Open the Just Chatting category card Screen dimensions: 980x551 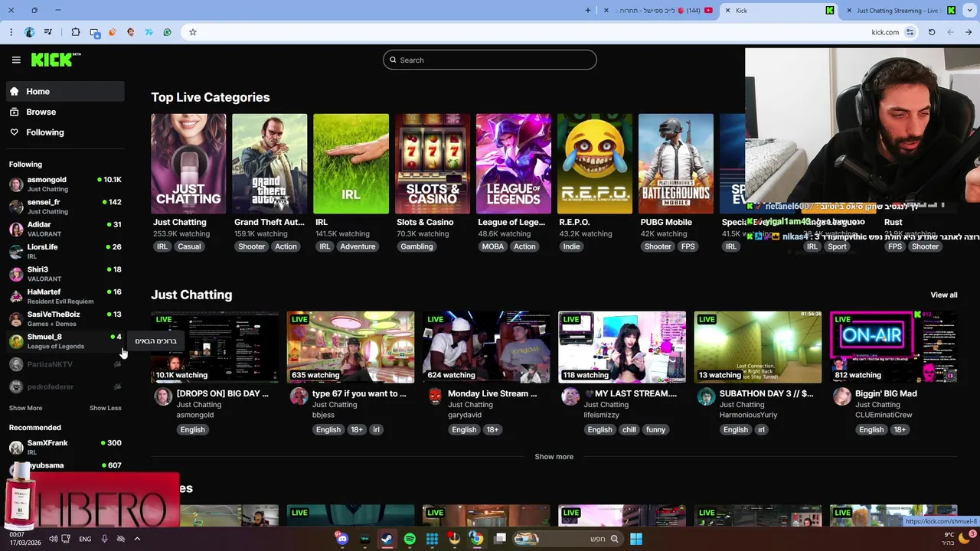pos(188,164)
